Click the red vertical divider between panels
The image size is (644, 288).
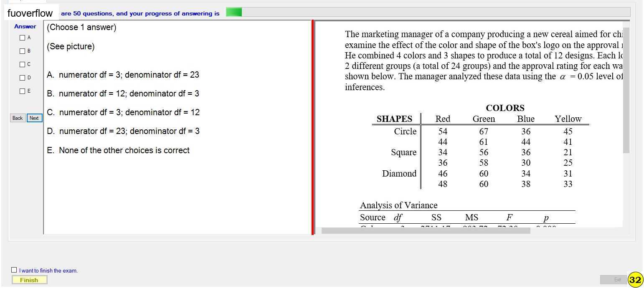[312, 127]
